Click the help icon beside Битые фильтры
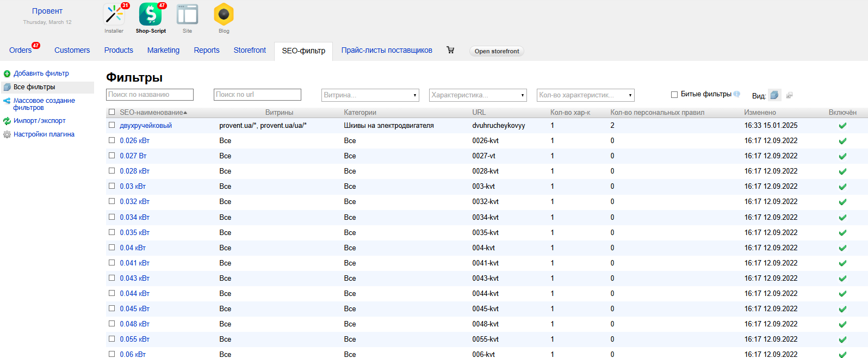The width and height of the screenshot is (868, 358). 737,94
